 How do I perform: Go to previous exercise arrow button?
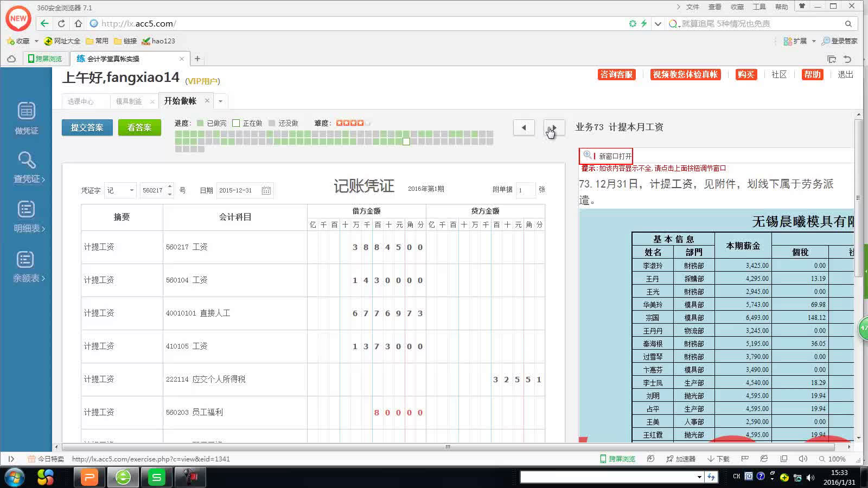pos(524,127)
